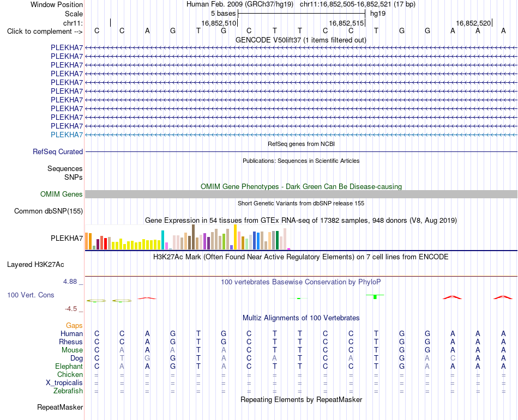
Task: Open the OMIM Gene Phenotypes green title
Action: (x=301, y=186)
